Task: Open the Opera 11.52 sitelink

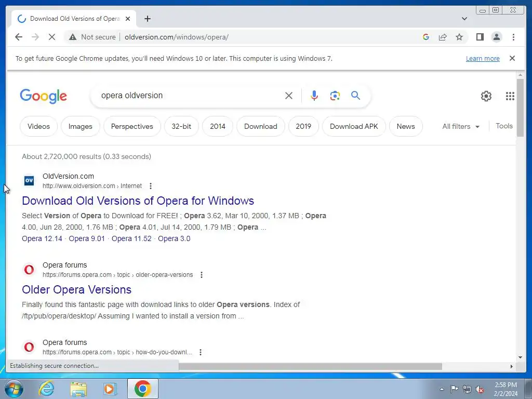Action: (x=131, y=238)
